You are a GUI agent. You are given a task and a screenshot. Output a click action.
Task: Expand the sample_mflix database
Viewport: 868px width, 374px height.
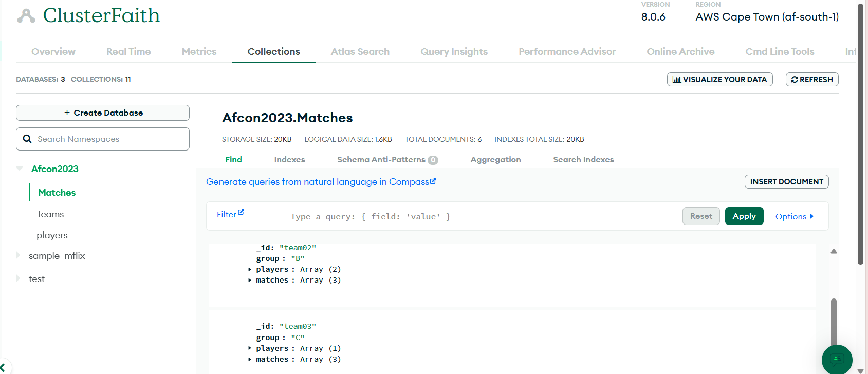tap(18, 255)
